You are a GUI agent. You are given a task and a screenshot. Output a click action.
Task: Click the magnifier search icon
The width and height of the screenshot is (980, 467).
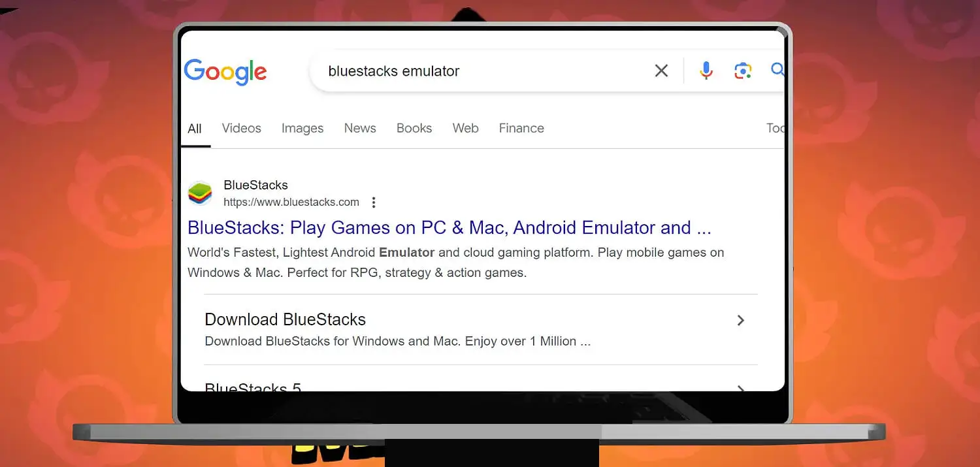pos(777,70)
